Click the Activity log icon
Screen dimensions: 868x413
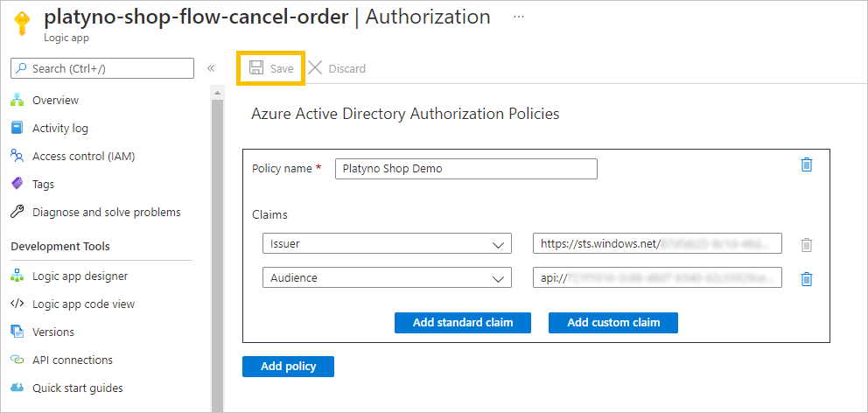point(17,128)
